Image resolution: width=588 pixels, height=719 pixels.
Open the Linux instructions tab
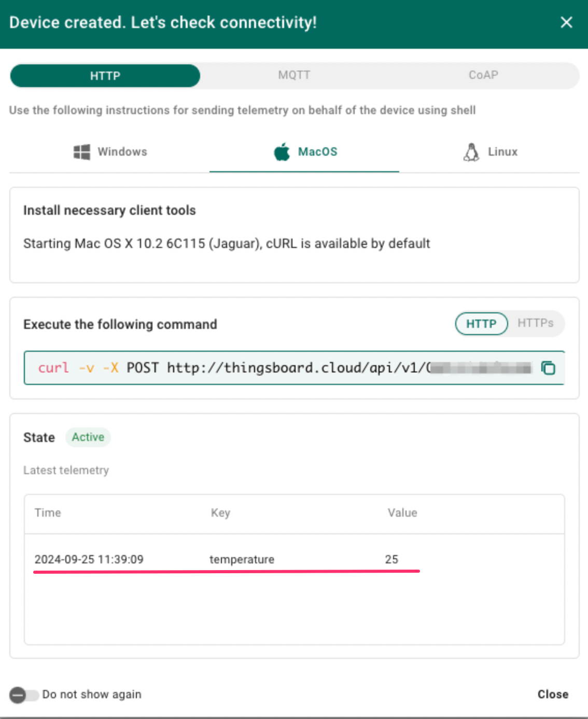pyautogui.click(x=489, y=152)
